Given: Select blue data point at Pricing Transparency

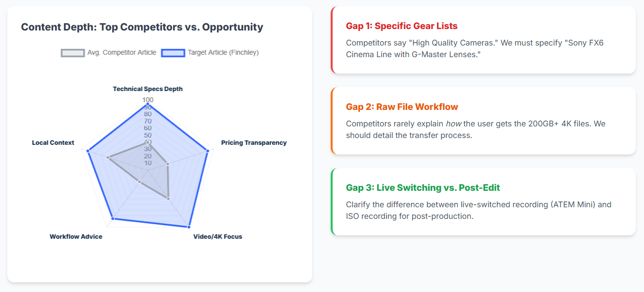Looking at the screenshot, I should [x=207, y=151].
